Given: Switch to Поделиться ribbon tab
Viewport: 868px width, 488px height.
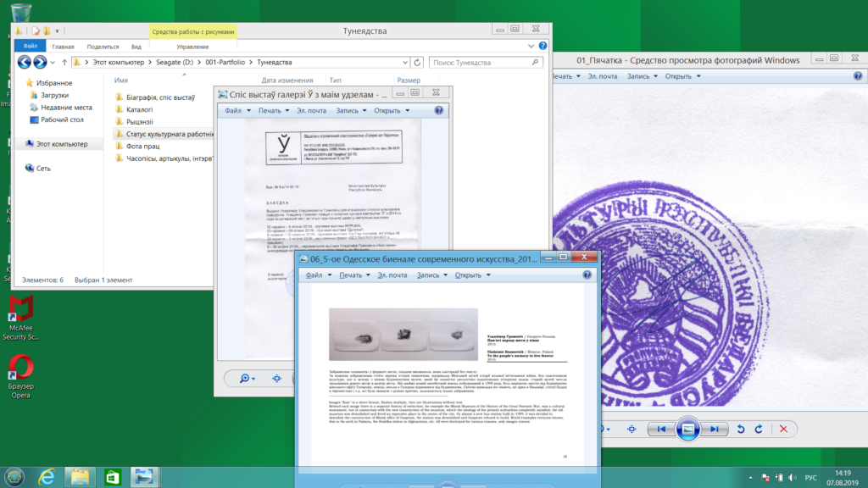Looking at the screenshot, I should point(103,47).
